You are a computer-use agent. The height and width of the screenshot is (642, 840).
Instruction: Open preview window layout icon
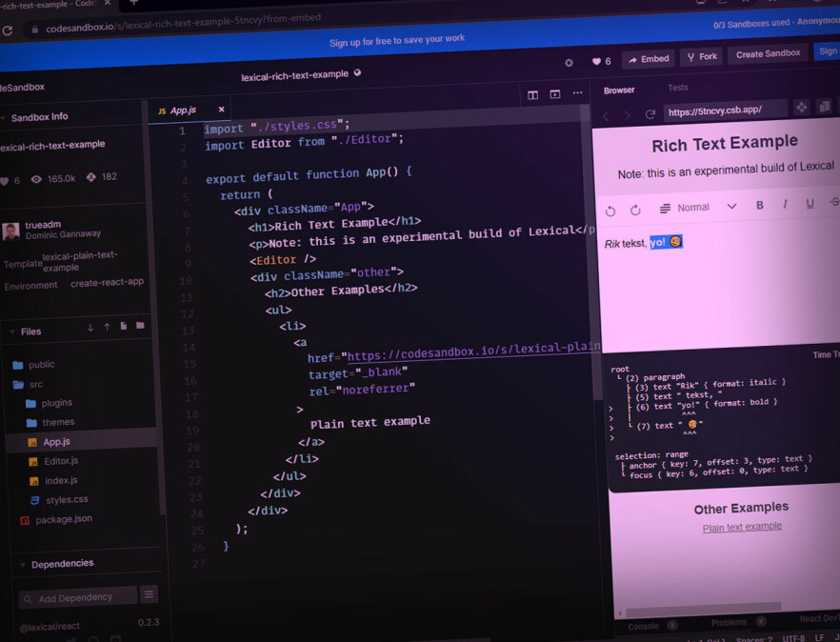[555, 94]
